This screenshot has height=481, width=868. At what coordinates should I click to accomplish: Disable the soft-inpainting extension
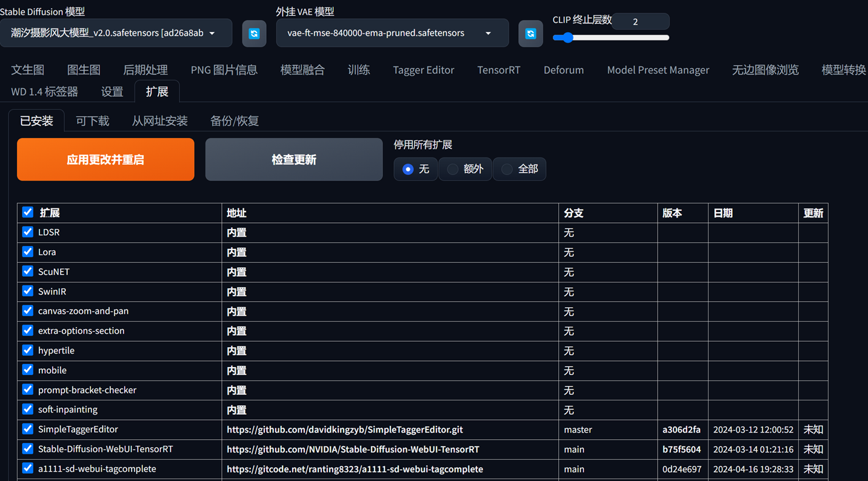pyautogui.click(x=27, y=409)
